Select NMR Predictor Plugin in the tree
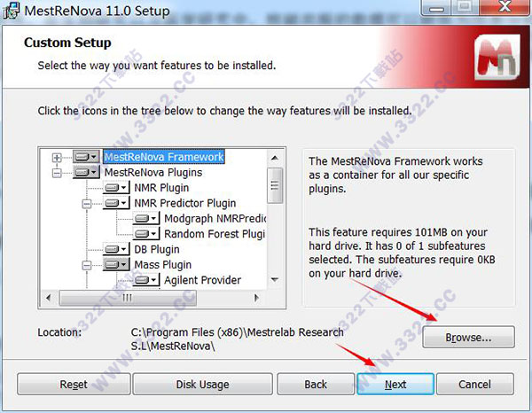Viewport: 532px width, 413px height. pos(185,203)
